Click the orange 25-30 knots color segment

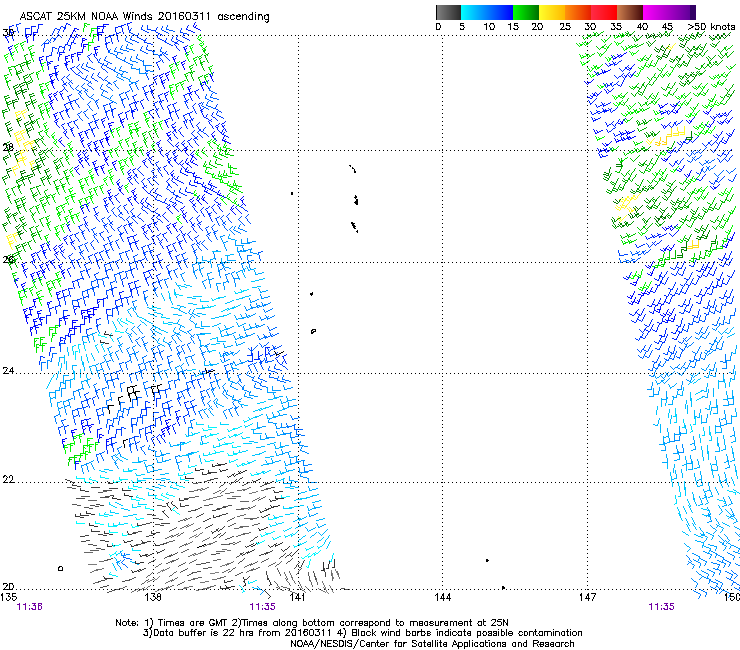point(578,12)
